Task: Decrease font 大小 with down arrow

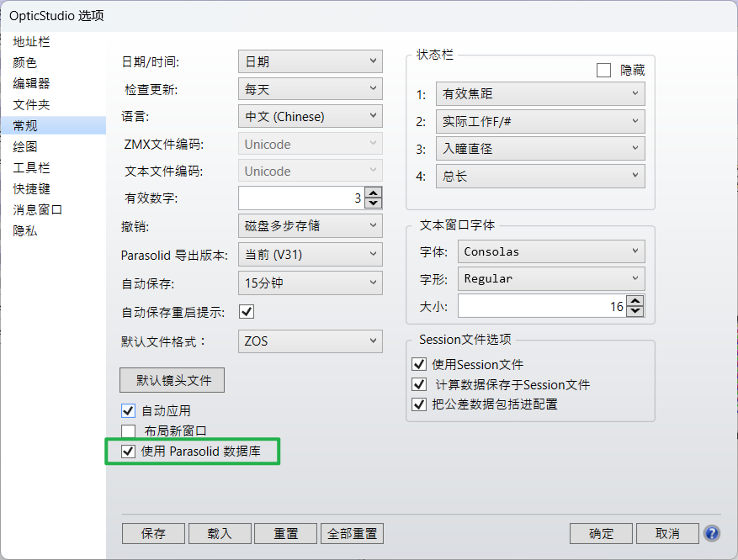Action: point(636,312)
